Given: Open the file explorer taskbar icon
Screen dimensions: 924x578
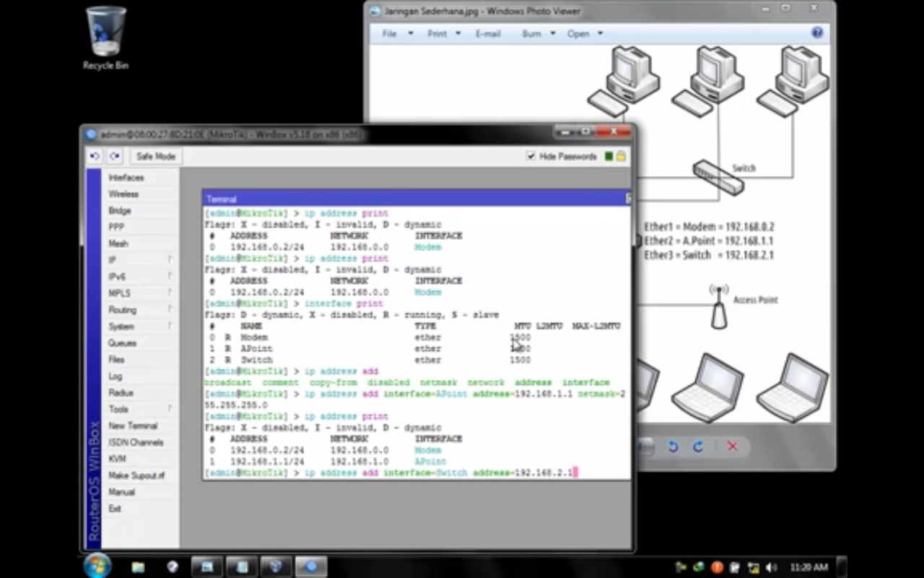Looking at the screenshot, I should (x=138, y=567).
